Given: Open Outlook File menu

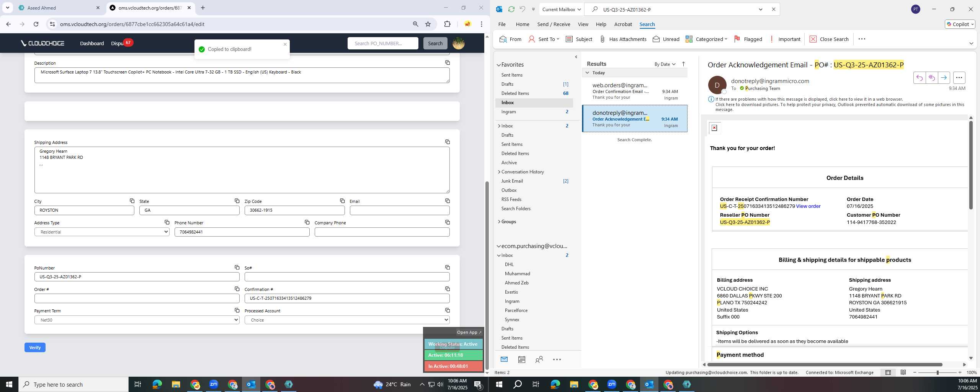Looking at the screenshot, I should pyautogui.click(x=502, y=24).
